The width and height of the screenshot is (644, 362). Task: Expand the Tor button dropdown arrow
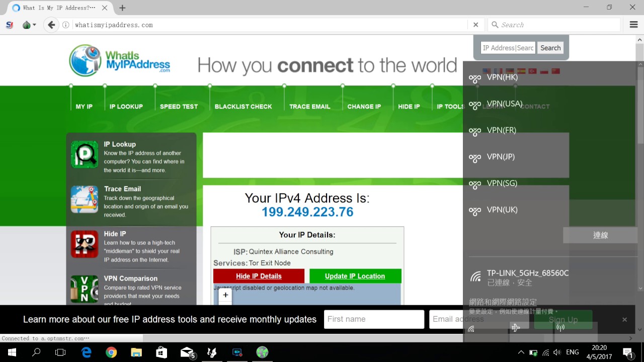(34, 25)
